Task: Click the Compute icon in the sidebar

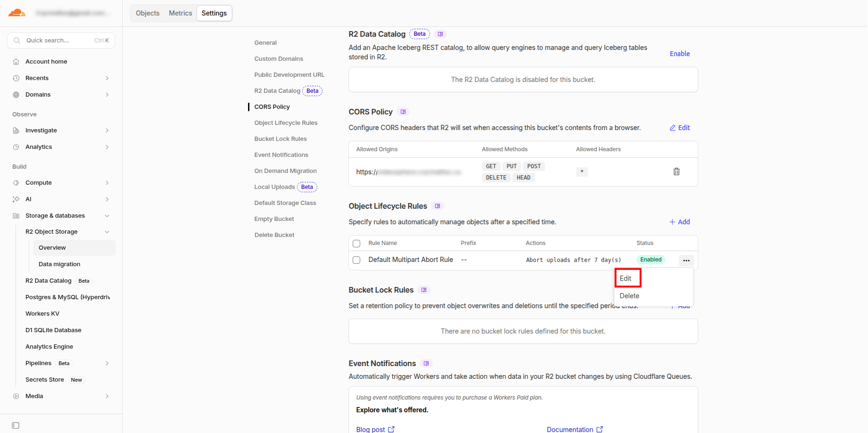Action: (16, 183)
